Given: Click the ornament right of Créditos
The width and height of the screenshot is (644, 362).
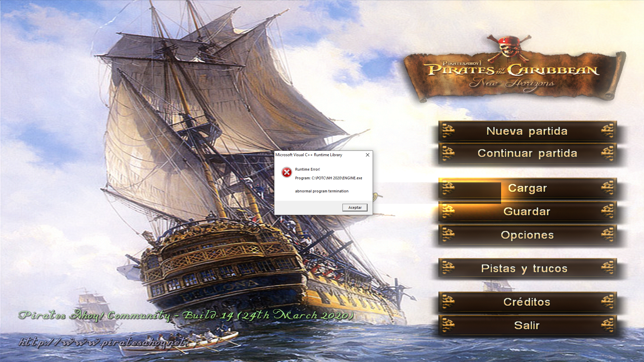Looking at the screenshot, I should [x=607, y=302].
